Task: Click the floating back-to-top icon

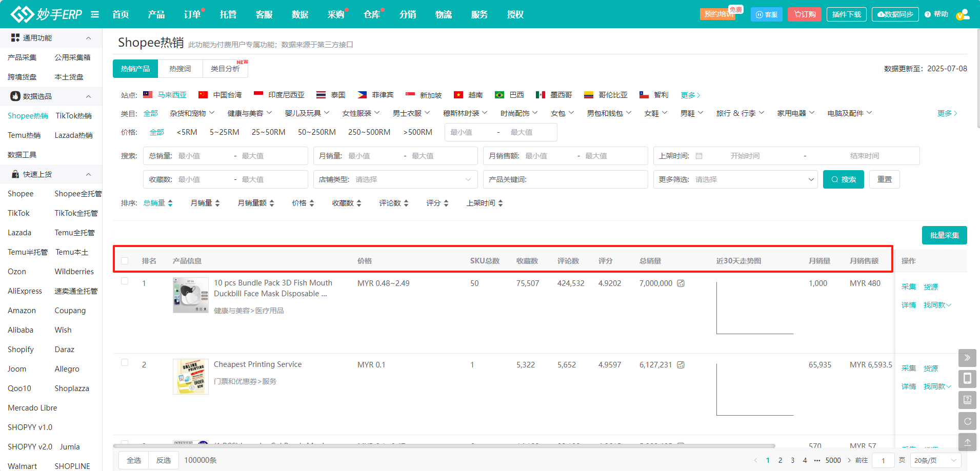Action: pyautogui.click(x=967, y=442)
